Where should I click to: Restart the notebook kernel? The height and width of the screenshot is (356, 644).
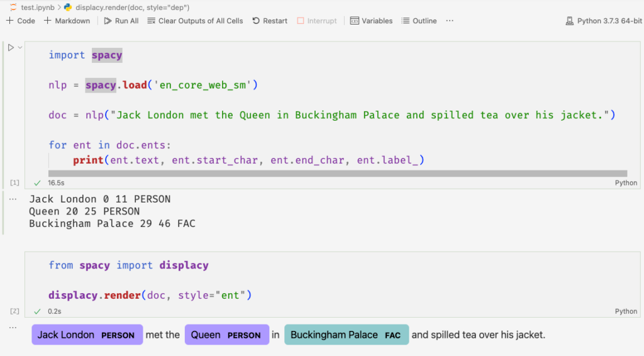coord(270,21)
